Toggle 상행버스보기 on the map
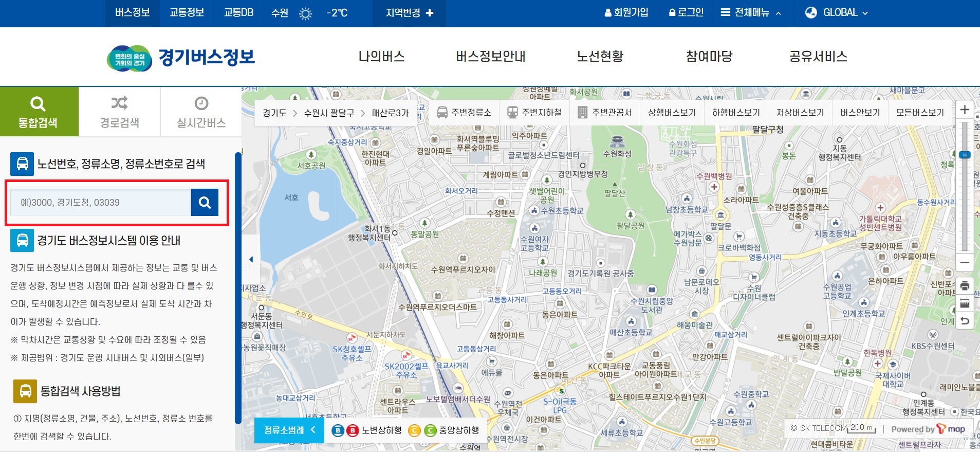Image resolution: width=980 pixels, height=452 pixels. click(x=672, y=113)
